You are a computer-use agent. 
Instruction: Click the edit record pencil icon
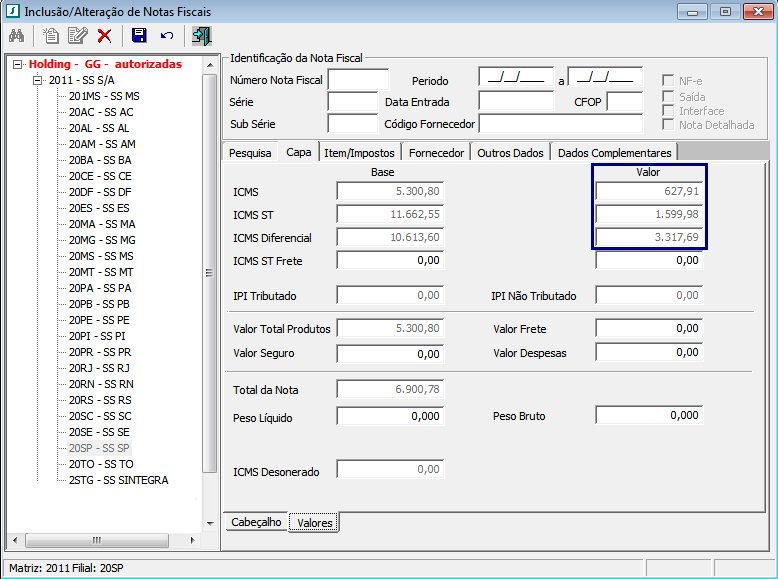click(77, 36)
